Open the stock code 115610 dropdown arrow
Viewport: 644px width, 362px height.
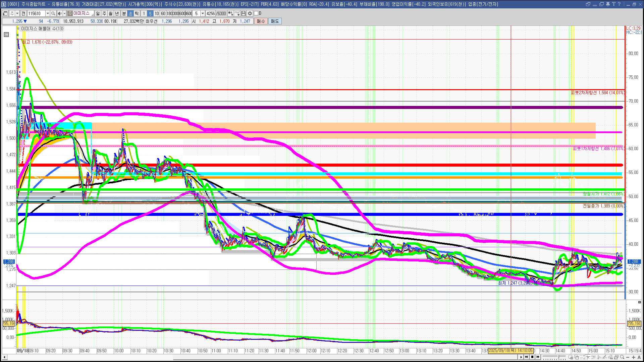pos(48,13)
